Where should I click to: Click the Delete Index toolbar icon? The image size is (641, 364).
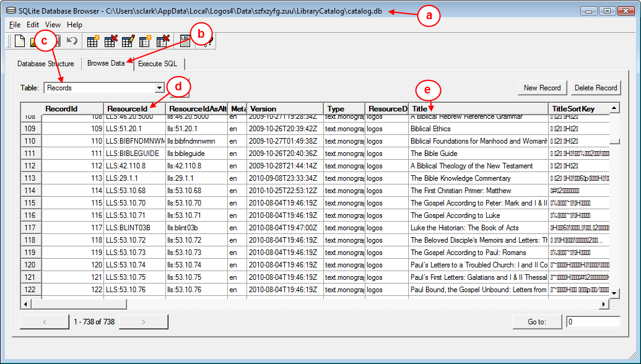[x=163, y=41]
